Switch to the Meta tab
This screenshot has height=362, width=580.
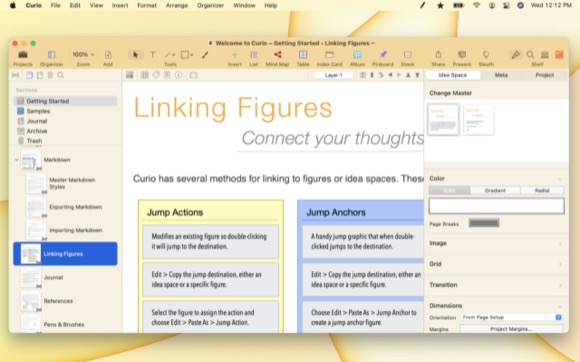click(501, 75)
